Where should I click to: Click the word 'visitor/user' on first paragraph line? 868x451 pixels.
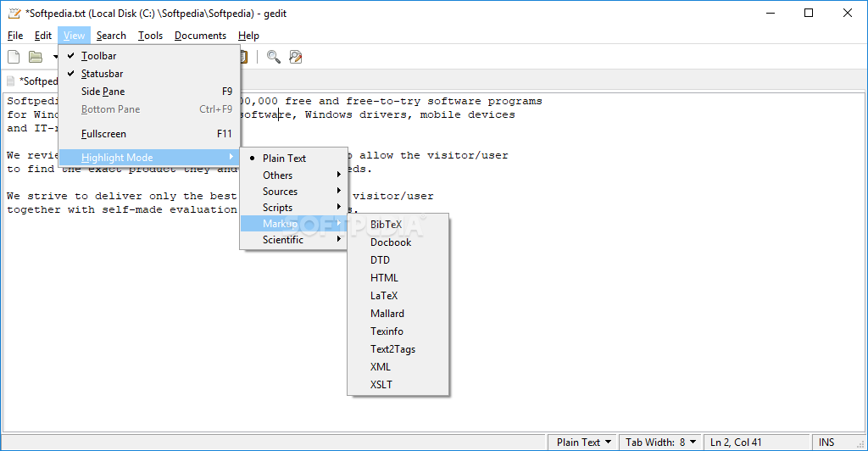[x=468, y=155]
